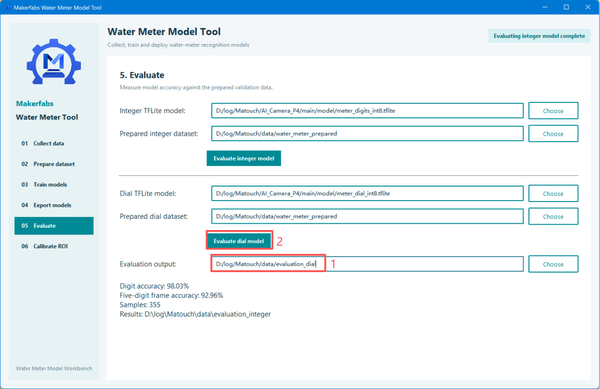Screen dimensions: 600x389
Task: Choose folder for Evaluation output
Action: tap(553, 264)
